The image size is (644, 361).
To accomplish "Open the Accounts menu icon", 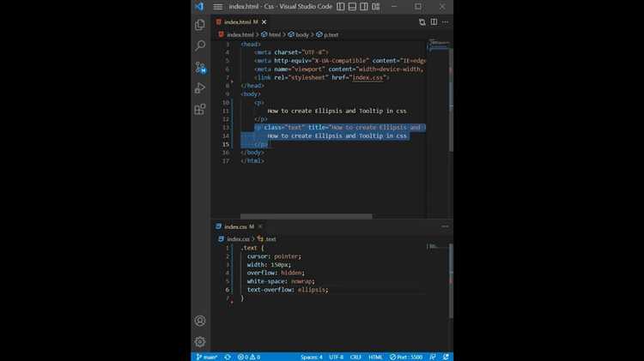I will (200, 321).
